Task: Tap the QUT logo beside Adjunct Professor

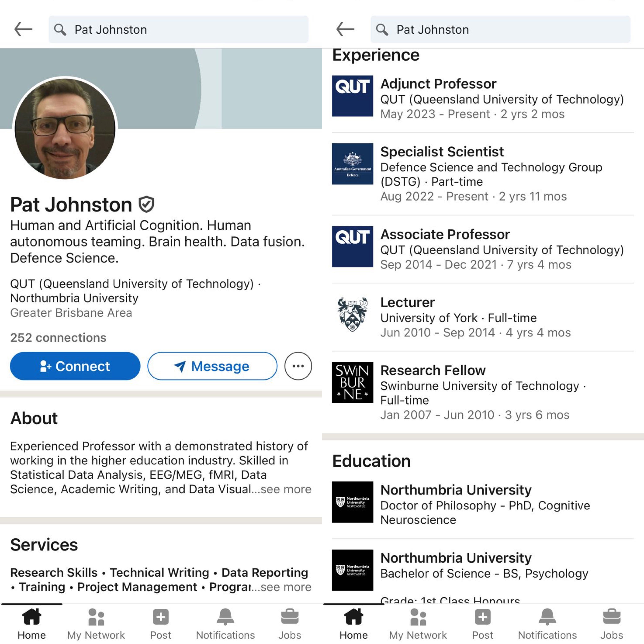Action: tap(353, 96)
